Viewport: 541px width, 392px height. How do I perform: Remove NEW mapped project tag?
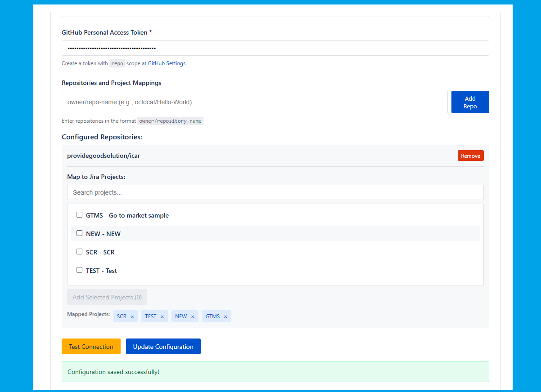pyautogui.click(x=193, y=316)
